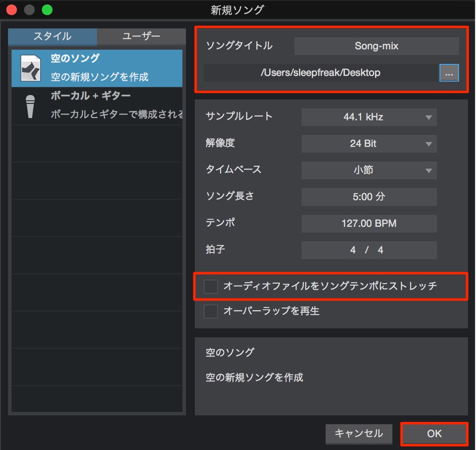Click the gray minimize window button

click(x=29, y=9)
